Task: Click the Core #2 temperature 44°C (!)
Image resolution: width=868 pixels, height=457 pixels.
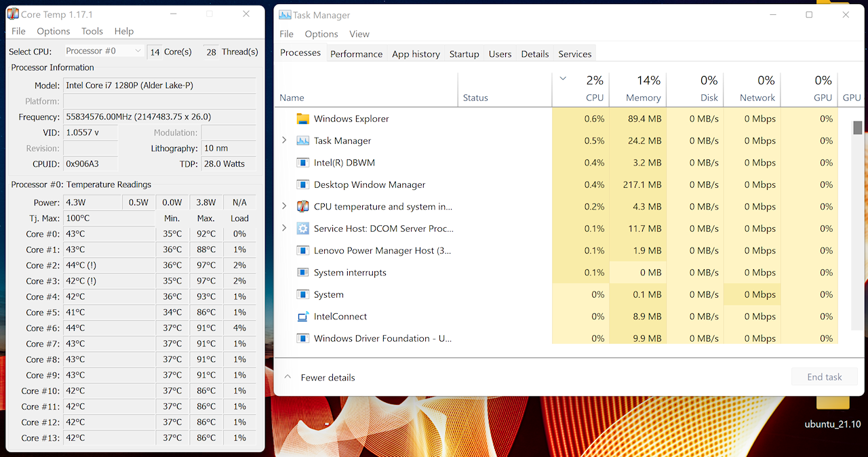Action: [x=109, y=265]
